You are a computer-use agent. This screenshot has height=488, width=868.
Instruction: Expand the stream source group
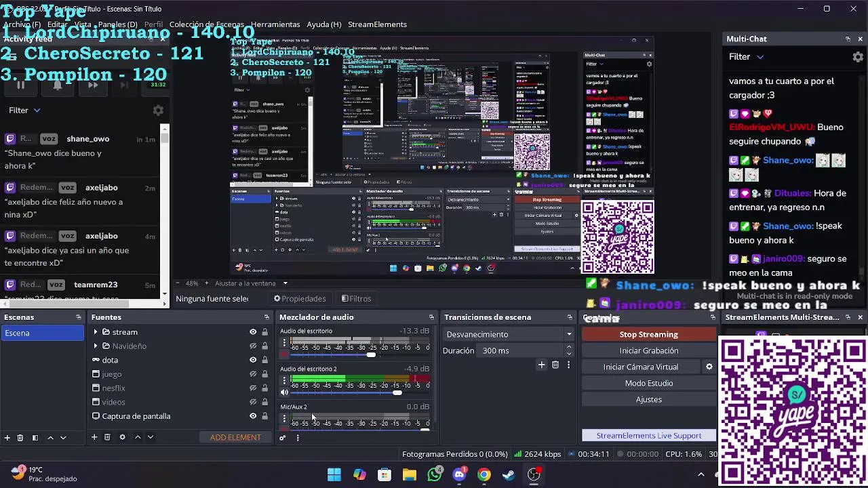pyautogui.click(x=96, y=332)
